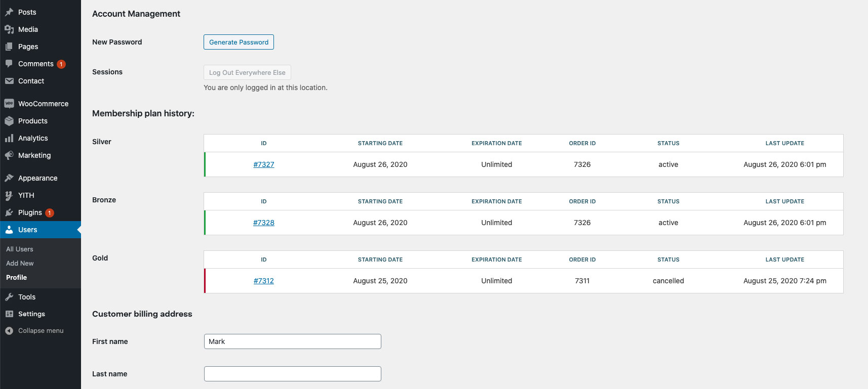Collapse the admin sidebar menu
The height and width of the screenshot is (389, 868).
tap(41, 331)
